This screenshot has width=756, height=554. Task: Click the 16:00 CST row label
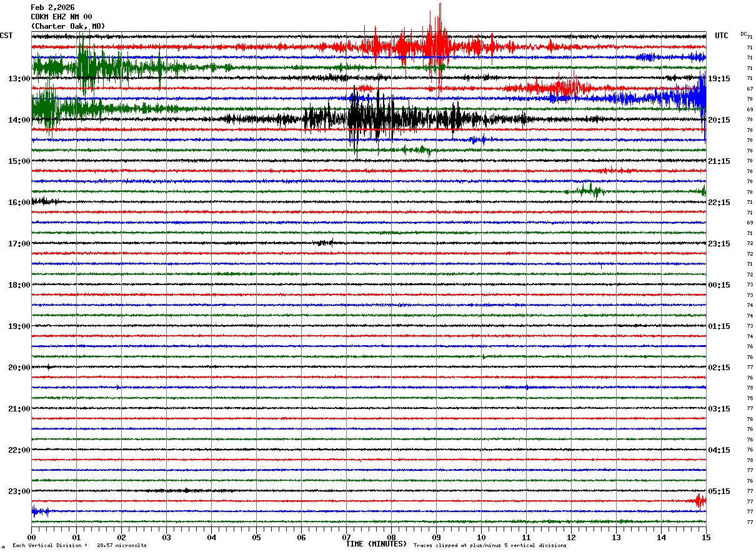pyautogui.click(x=19, y=203)
